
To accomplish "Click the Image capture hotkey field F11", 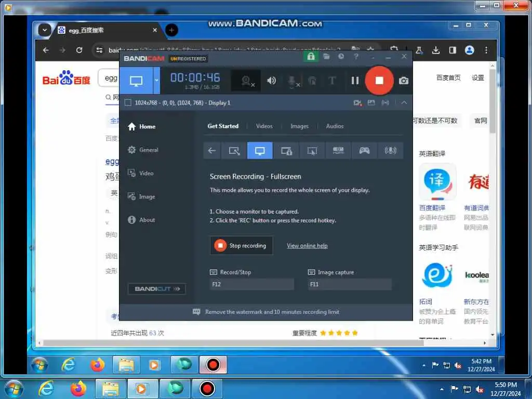I will pos(350,284).
